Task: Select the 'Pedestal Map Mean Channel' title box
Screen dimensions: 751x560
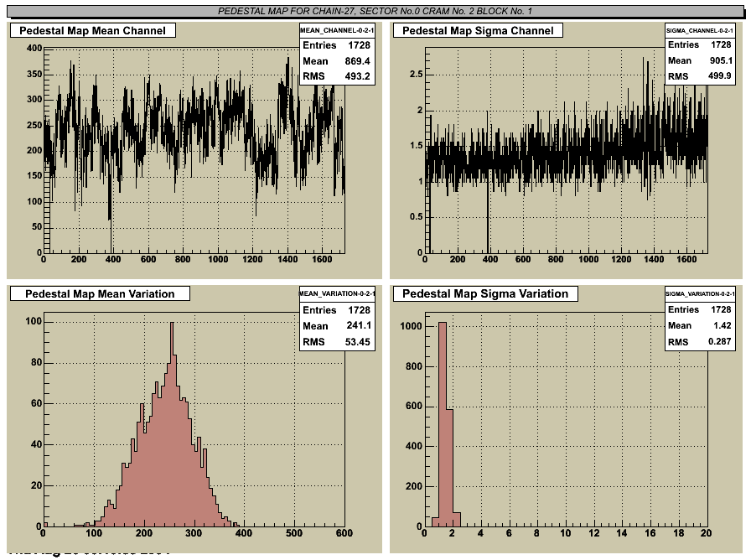Action: point(92,31)
